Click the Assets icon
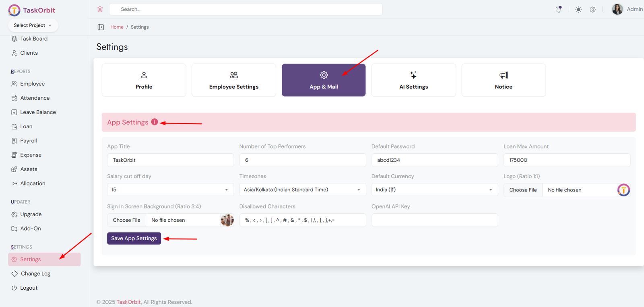The height and width of the screenshot is (307, 644). point(14,169)
